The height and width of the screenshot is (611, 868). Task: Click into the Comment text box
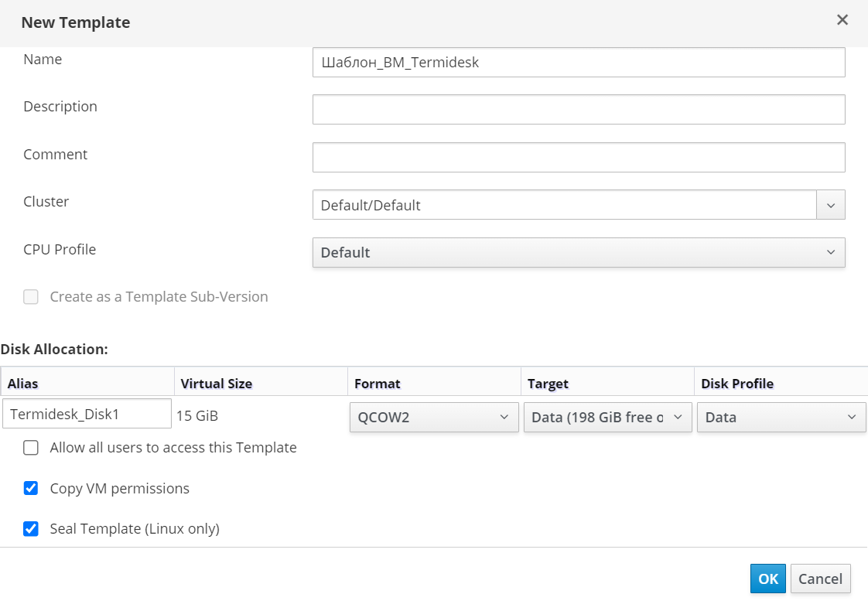point(578,157)
